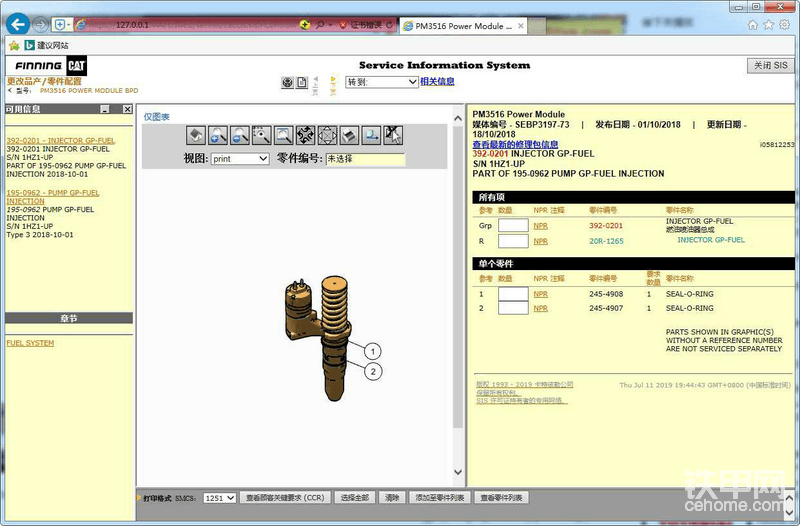This screenshot has width=800, height=526.
Task: Click the 关闭 SIS button
Action: (770, 65)
